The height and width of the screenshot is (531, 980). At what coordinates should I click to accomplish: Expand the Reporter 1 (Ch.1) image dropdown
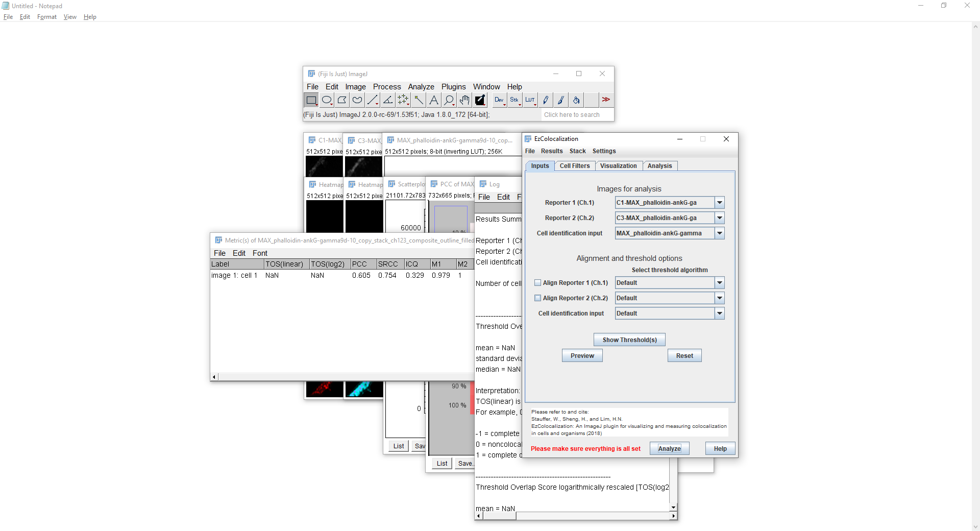click(x=719, y=203)
